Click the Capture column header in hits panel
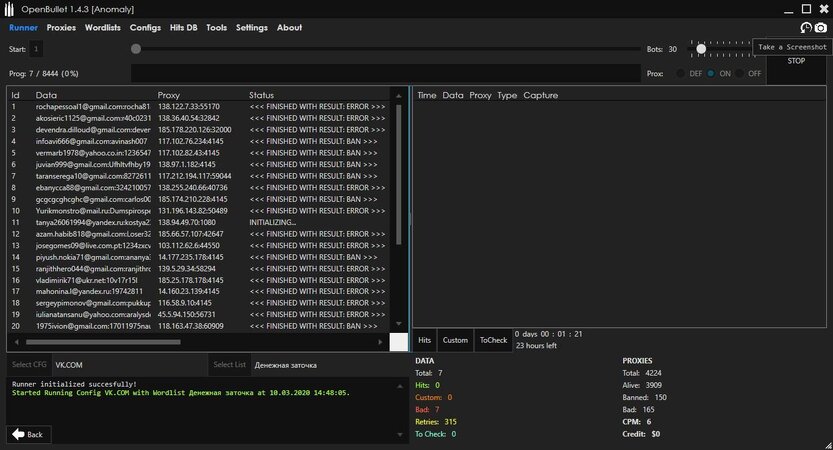The width and height of the screenshot is (833, 450). (x=540, y=95)
